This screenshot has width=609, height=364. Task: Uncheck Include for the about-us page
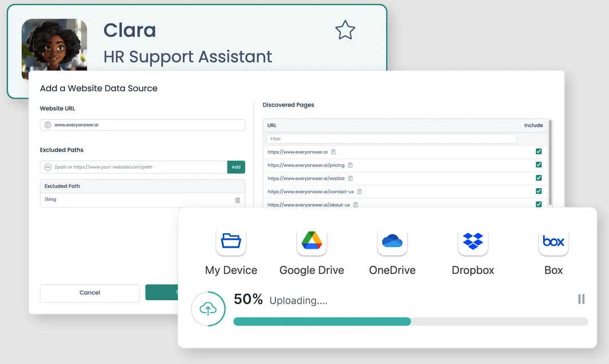pos(538,204)
